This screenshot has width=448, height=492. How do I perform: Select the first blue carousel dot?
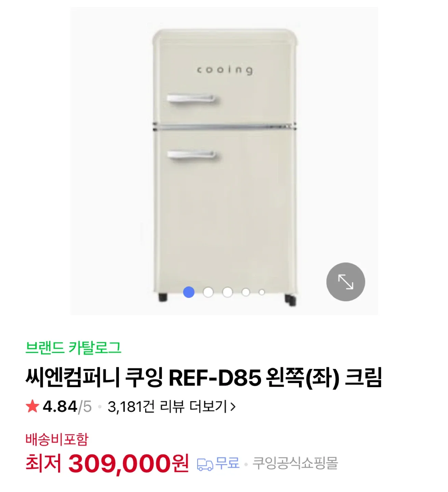coord(189,292)
